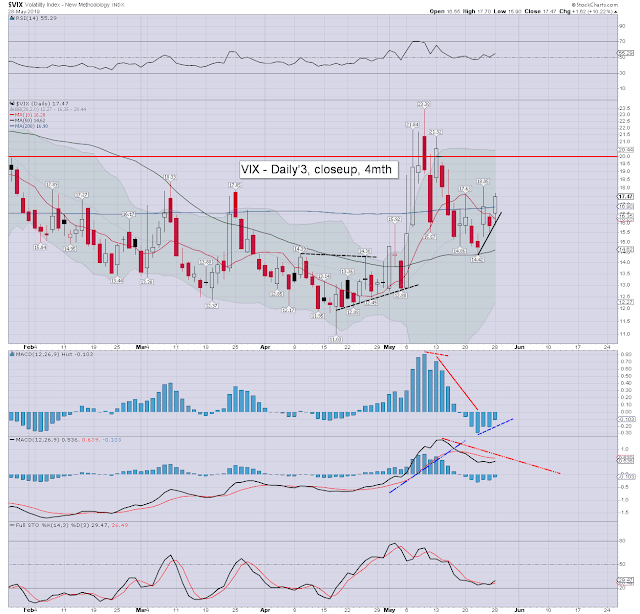This screenshot has width=640, height=614.
Task: Click the 'VIX - Daily'3, closeup, 4mth' annotation box
Action: point(318,169)
